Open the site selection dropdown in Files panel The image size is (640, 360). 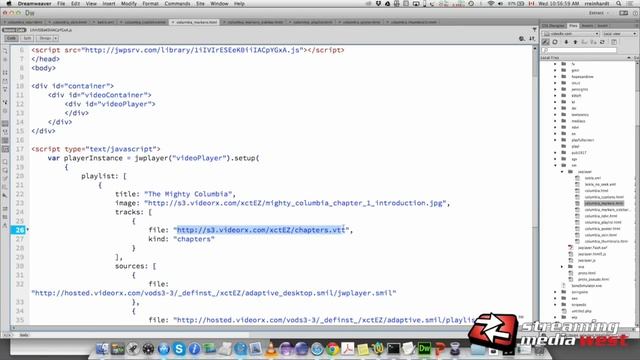point(571,34)
